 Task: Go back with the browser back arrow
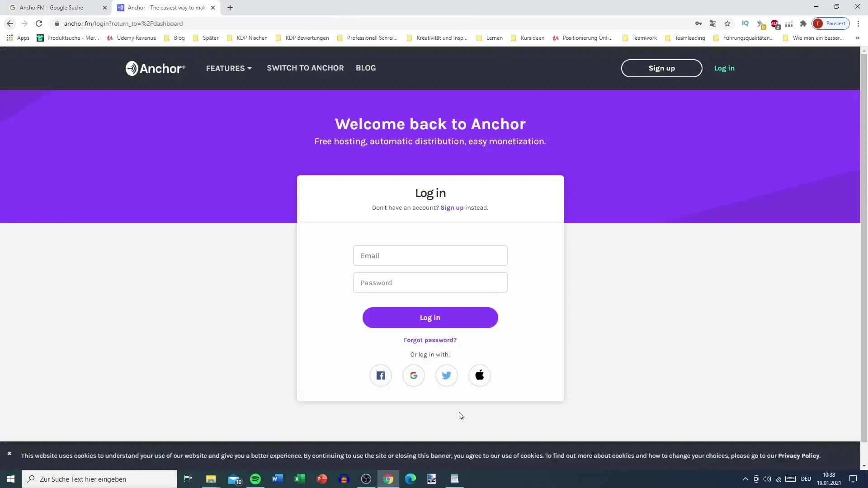click(x=10, y=23)
